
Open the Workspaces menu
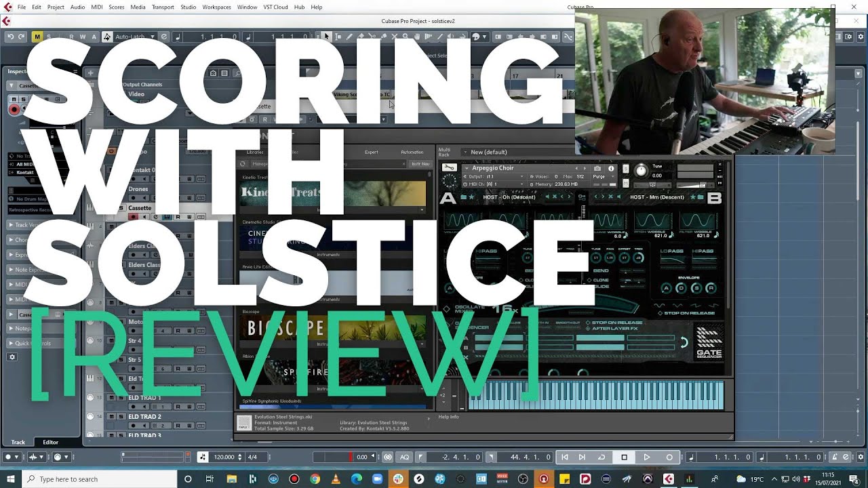pyautogui.click(x=216, y=7)
